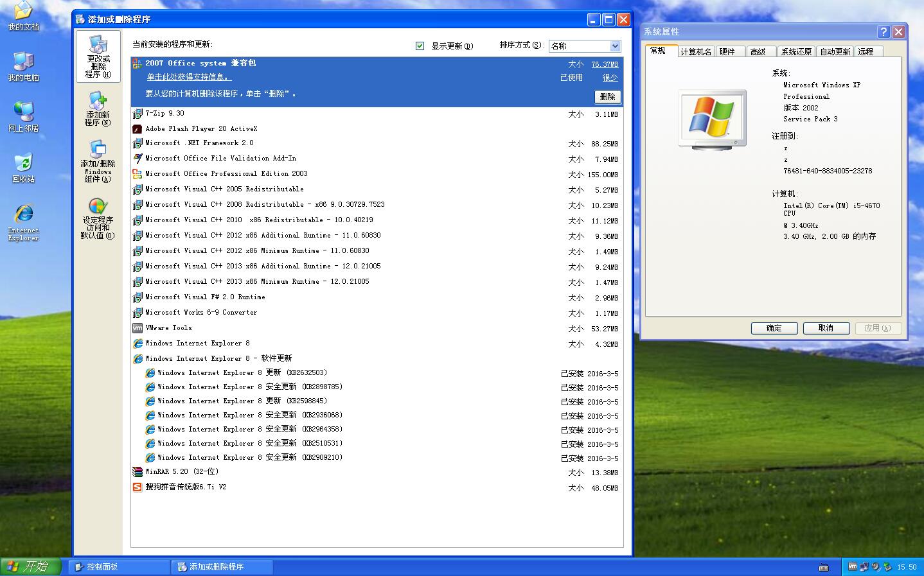
Task: Open 排序方式 名称 dropdown
Action: (x=585, y=46)
